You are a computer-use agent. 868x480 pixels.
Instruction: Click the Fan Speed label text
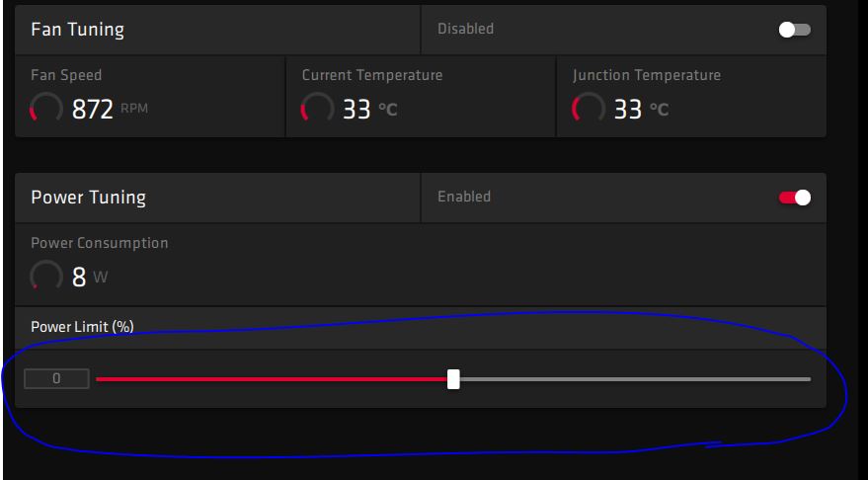(x=66, y=75)
